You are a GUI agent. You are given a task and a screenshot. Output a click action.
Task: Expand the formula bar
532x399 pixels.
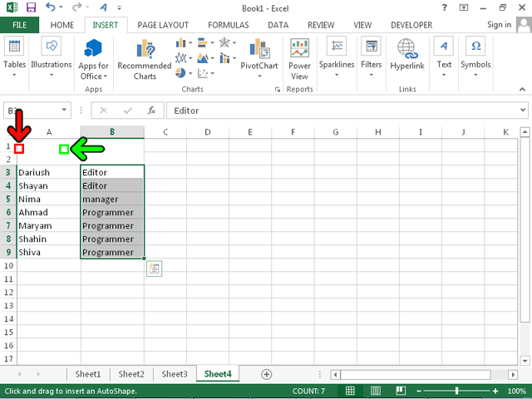pos(521,110)
